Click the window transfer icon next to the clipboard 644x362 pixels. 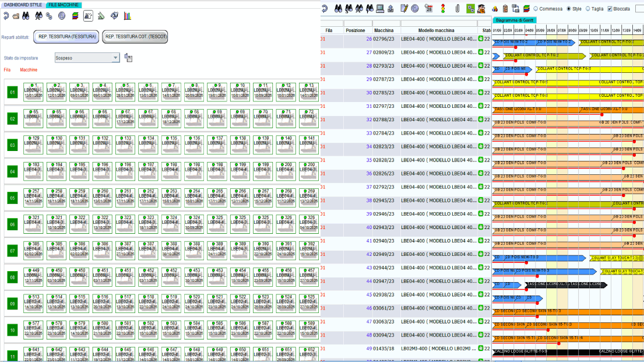(515, 9)
